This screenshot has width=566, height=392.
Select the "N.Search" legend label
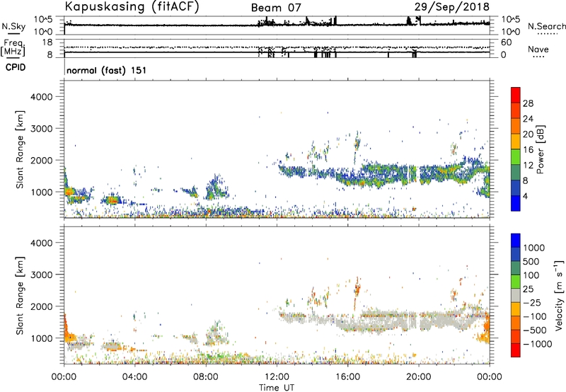point(546,26)
